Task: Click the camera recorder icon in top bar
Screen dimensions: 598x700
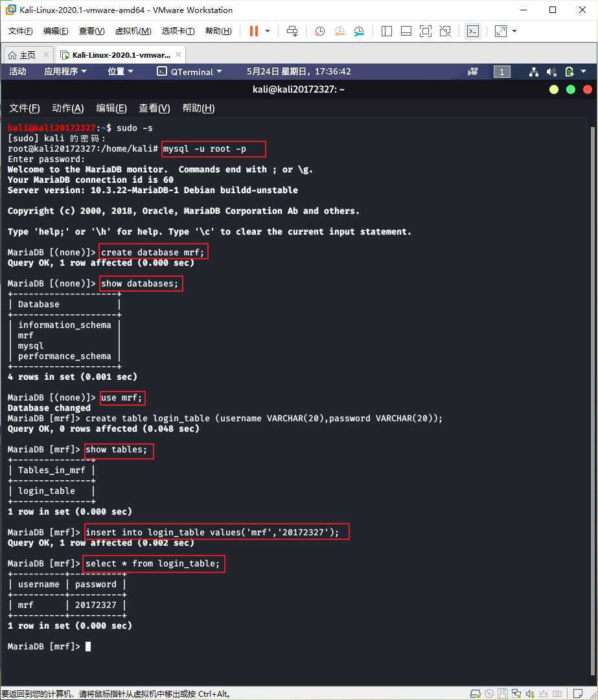Action: click(472, 71)
